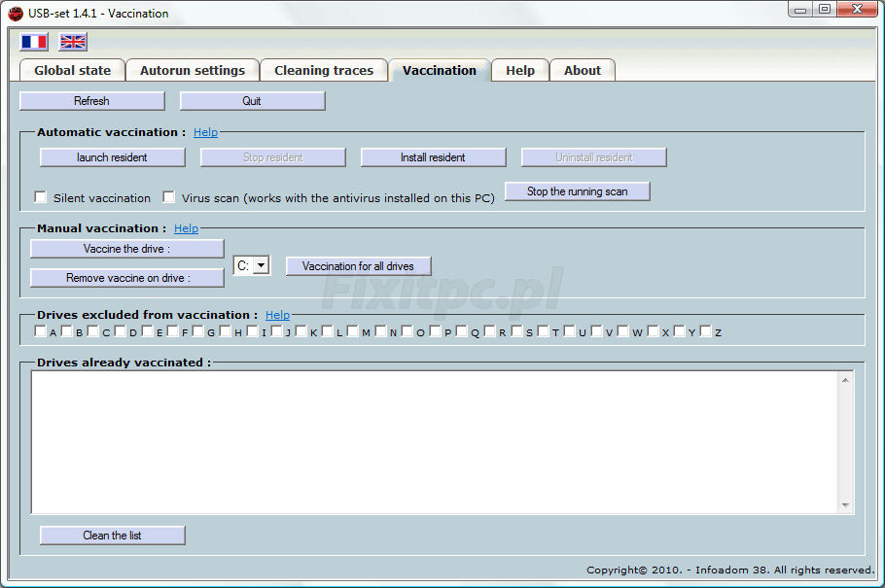Exclude drive O from vaccination
Image resolution: width=885 pixels, height=588 pixels.
[x=407, y=331]
